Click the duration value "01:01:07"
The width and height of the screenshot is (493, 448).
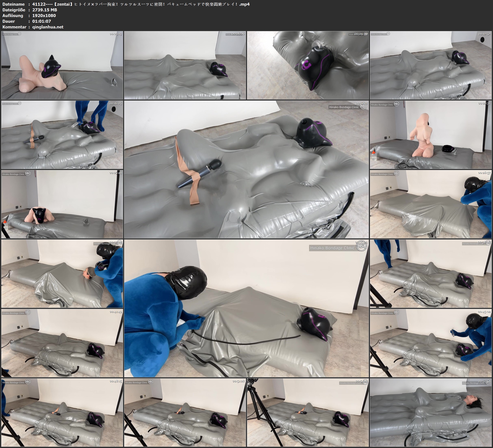point(42,21)
